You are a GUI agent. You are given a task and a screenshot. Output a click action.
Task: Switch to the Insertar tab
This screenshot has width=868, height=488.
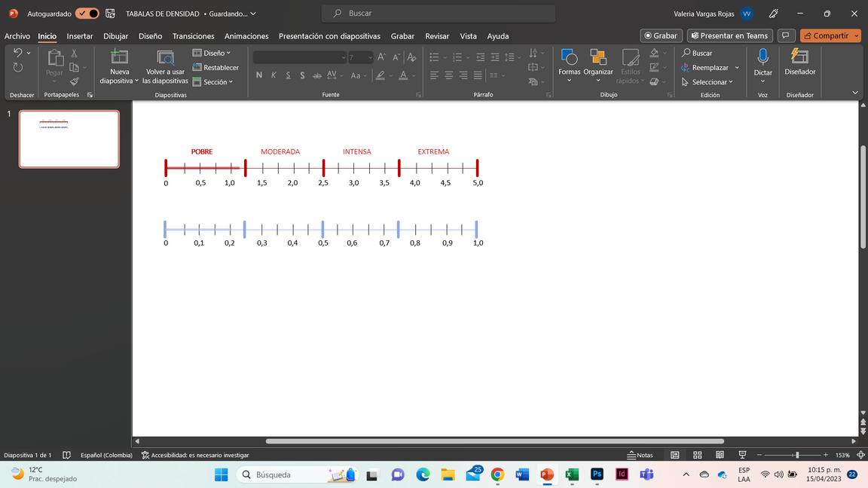(x=80, y=36)
